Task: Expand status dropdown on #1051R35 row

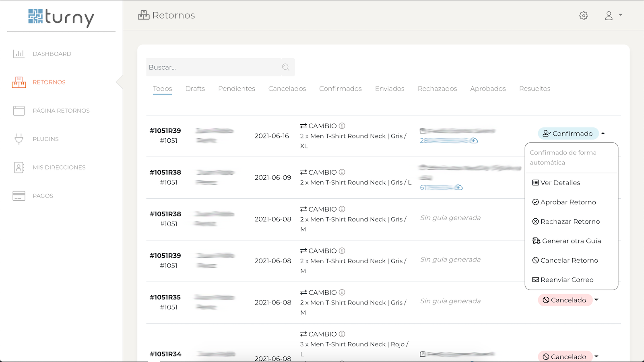Action: [x=597, y=300]
